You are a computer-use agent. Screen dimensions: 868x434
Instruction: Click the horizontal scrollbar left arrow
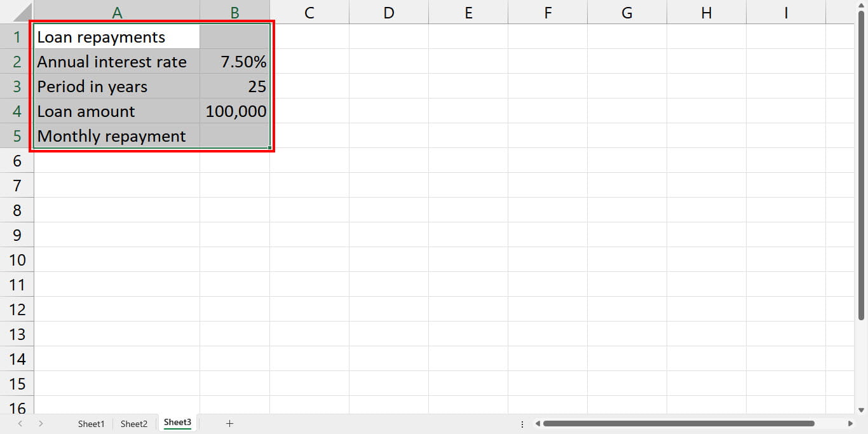pos(537,423)
